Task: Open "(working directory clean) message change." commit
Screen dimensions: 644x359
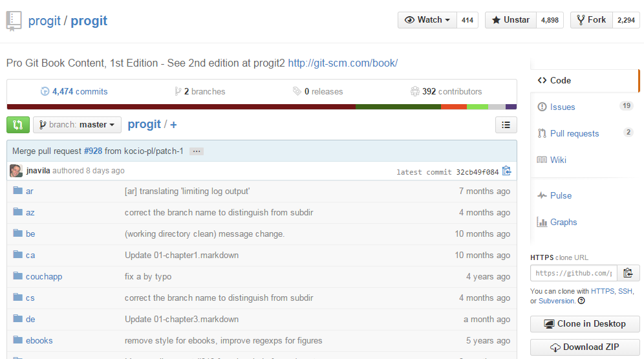Action: (x=204, y=234)
